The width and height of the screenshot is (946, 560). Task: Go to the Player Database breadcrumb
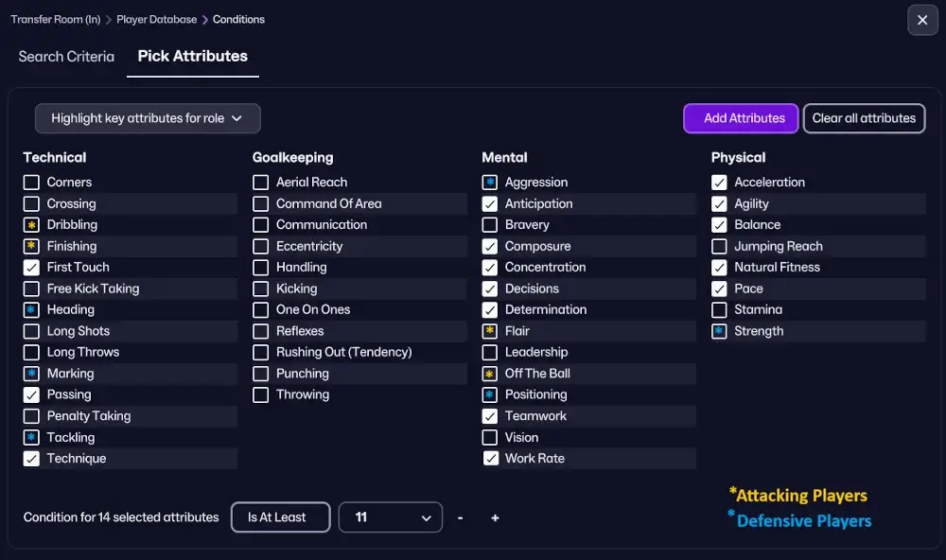(x=157, y=19)
